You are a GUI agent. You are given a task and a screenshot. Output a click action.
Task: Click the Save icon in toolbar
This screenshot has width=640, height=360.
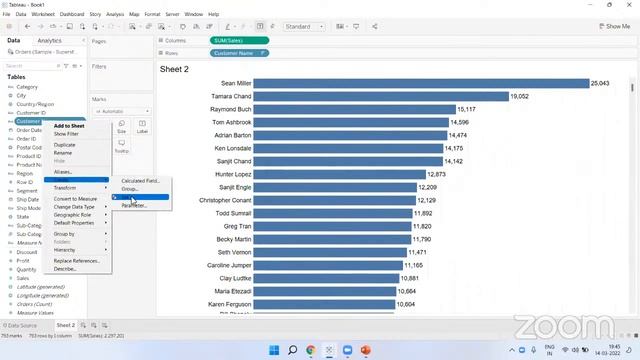pos(70,27)
